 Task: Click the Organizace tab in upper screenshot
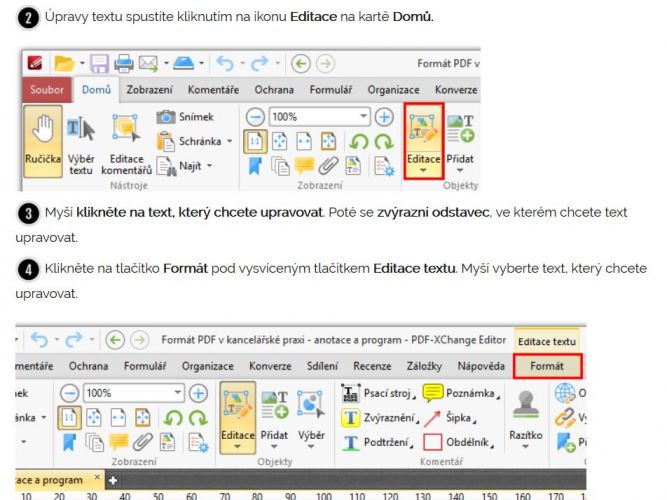(x=393, y=90)
